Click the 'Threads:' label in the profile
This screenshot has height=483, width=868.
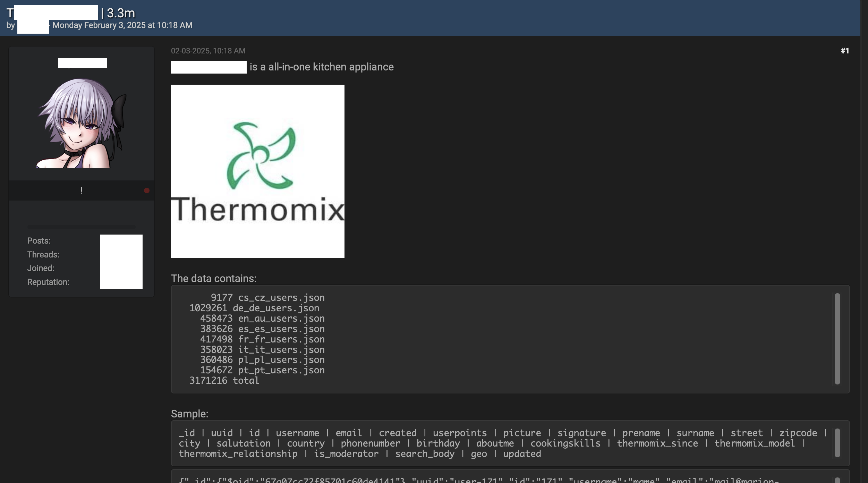(x=43, y=255)
